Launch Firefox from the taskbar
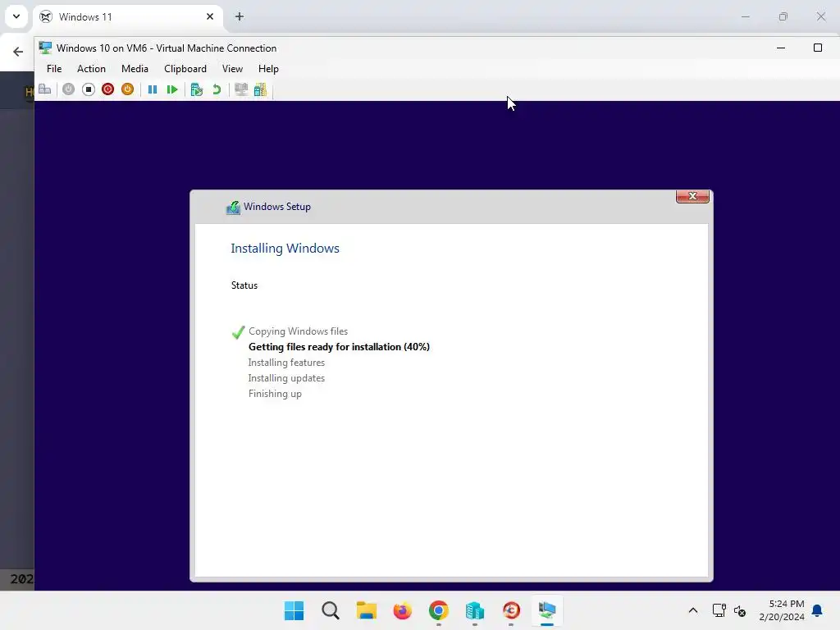The image size is (840, 630). [402, 610]
